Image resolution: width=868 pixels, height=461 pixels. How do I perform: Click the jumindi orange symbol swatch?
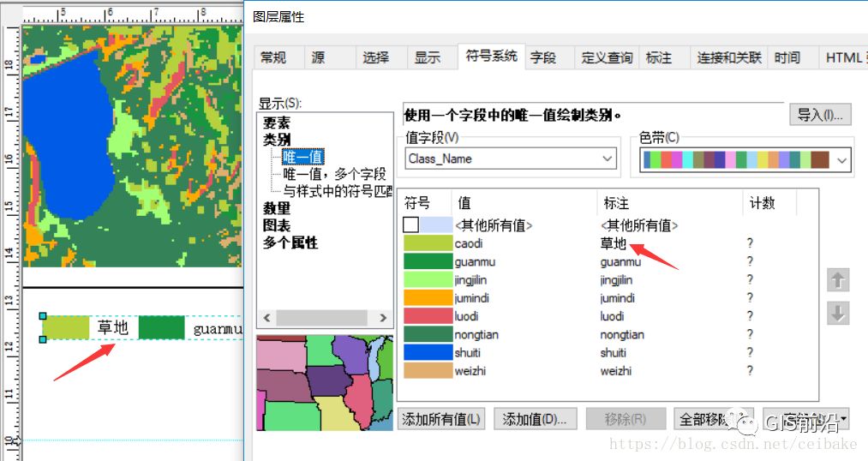pyautogui.click(x=428, y=297)
